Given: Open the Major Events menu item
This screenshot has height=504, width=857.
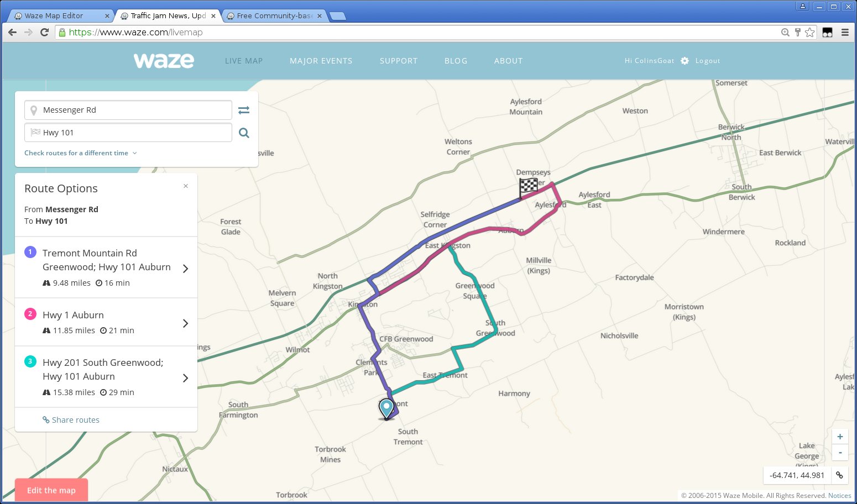Looking at the screenshot, I should [x=321, y=61].
